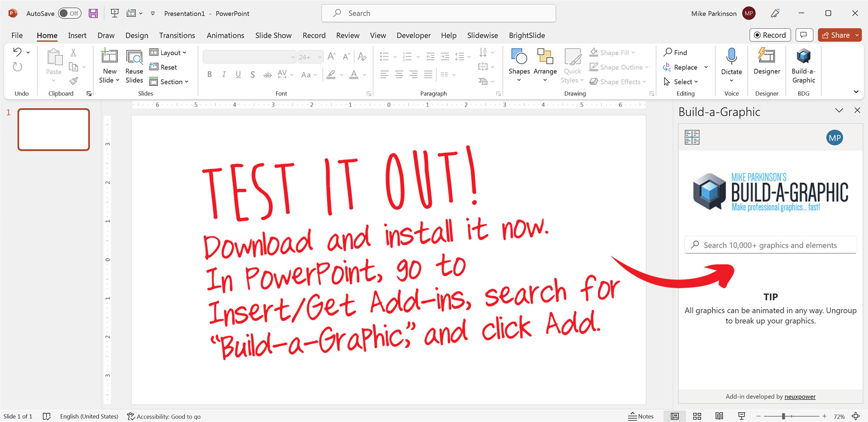
Task: Check Accessibility: Good to go status
Action: tap(164, 416)
